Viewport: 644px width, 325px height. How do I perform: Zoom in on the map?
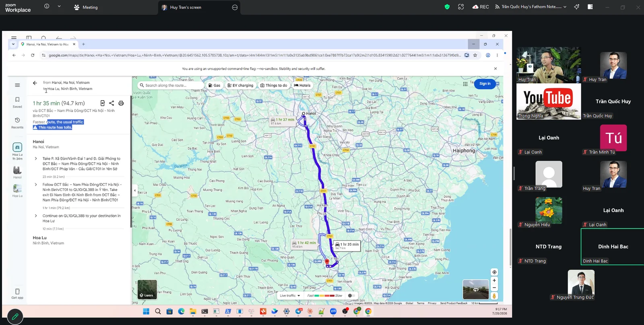coord(494,280)
